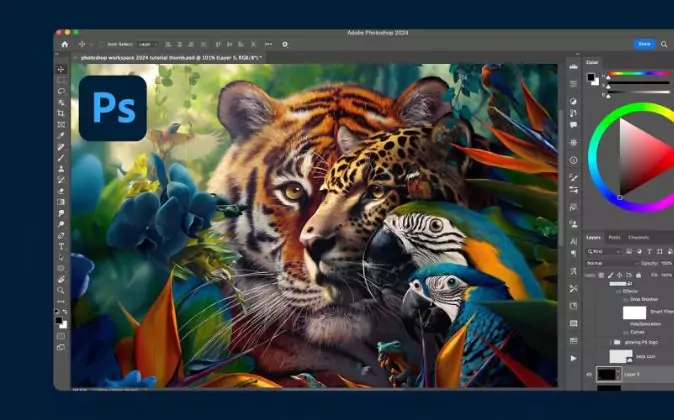Image resolution: width=674 pixels, height=420 pixels.
Task: Select the Brush tool
Action: tap(61, 158)
